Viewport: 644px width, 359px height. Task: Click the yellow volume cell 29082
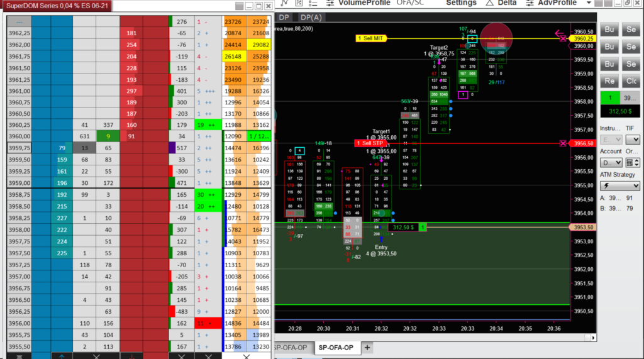[259, 45]
